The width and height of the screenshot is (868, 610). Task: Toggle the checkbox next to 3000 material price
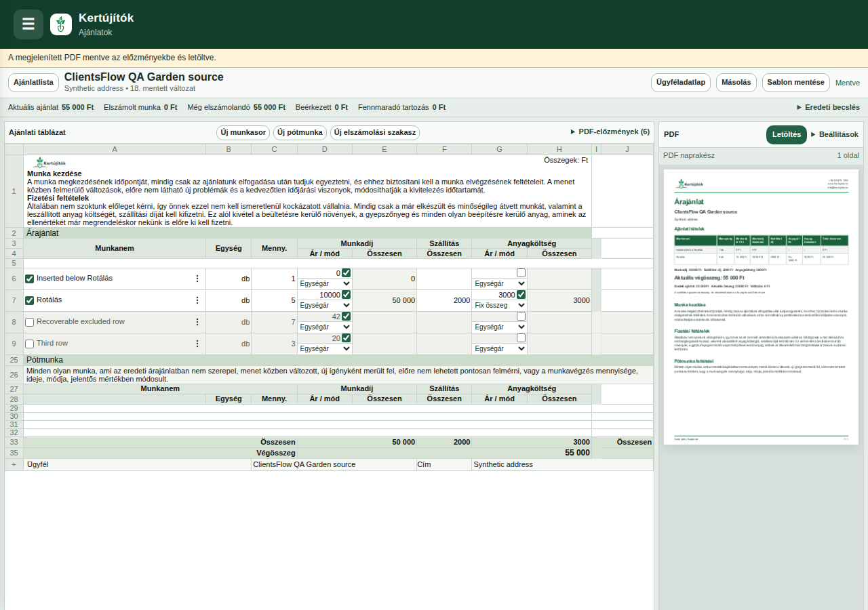click(x=521, y=295)
